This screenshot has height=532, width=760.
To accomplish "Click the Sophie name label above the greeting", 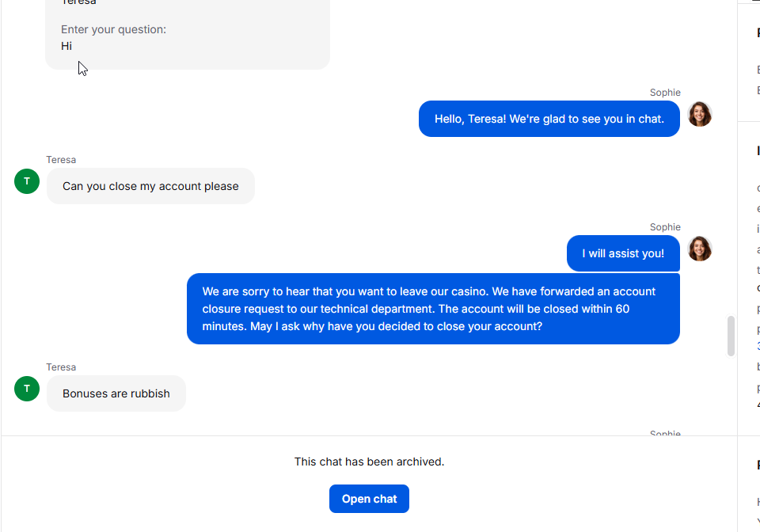I will pos(665,92).
